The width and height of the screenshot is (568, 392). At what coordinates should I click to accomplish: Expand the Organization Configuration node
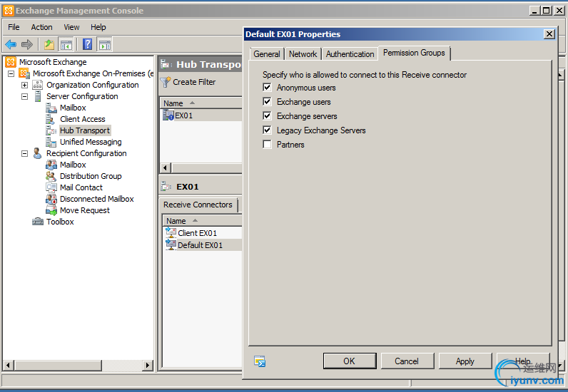click(25, 85)
